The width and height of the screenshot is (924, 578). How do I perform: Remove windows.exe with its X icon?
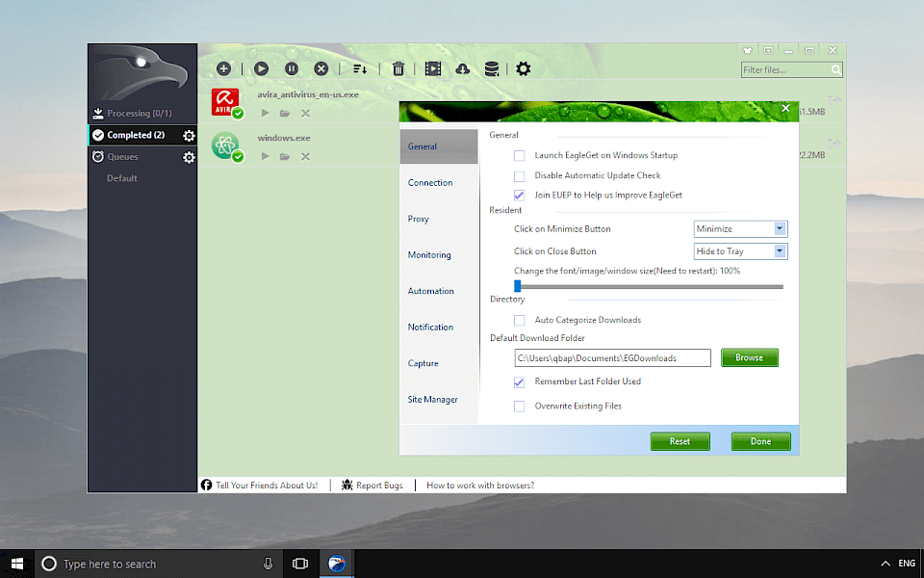[305, 156]
